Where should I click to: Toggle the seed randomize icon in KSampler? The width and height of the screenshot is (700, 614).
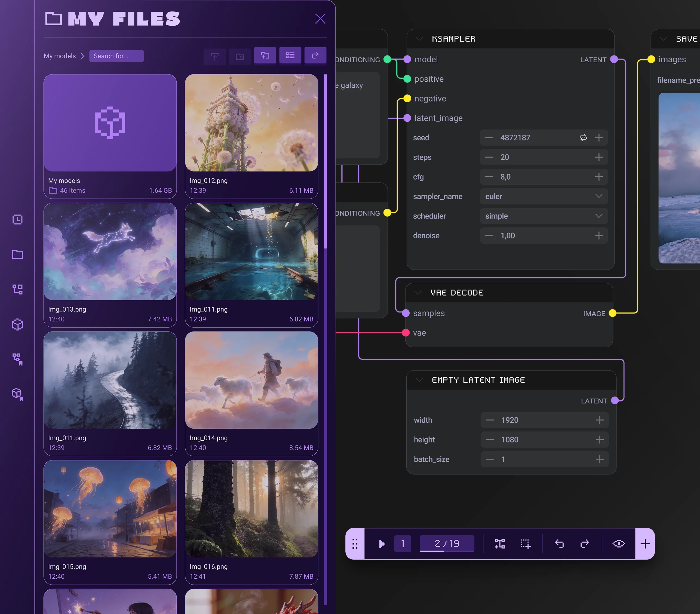click(x=583, y=138)
